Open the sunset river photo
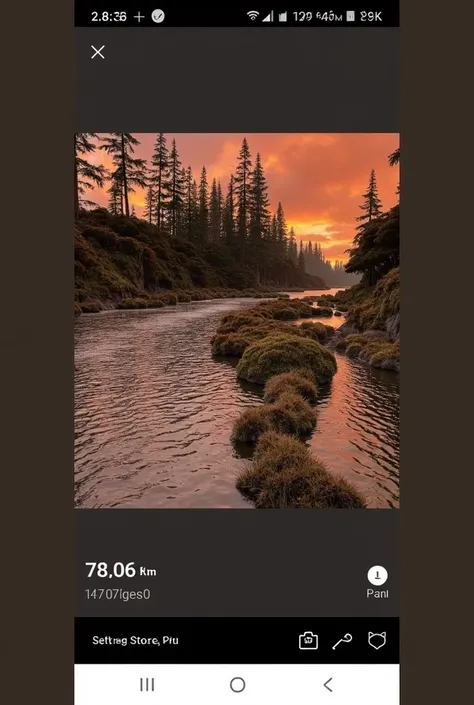 (237, 320)
